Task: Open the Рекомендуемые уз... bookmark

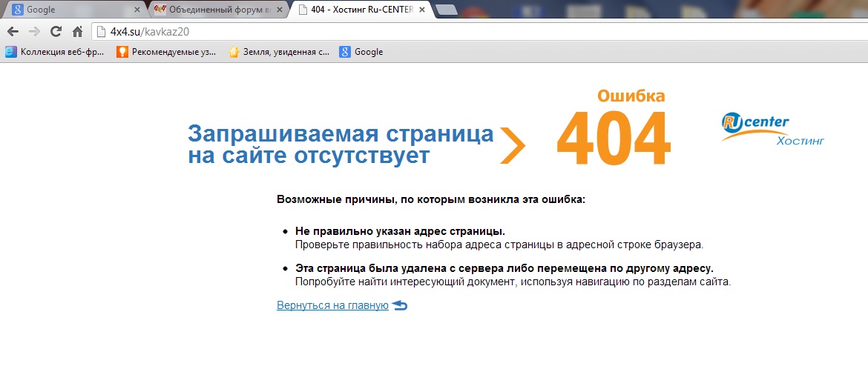Action: pyautogui.click(x=167, y=52)
